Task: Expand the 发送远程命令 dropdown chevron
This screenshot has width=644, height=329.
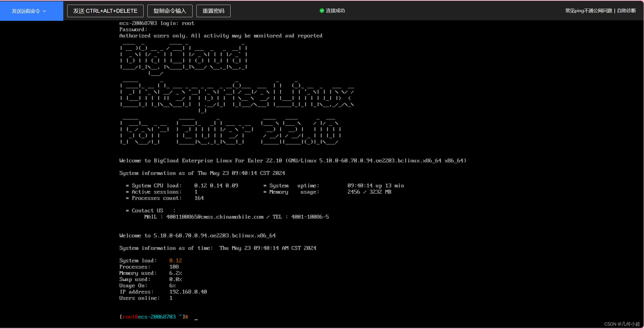Action: 45,11
